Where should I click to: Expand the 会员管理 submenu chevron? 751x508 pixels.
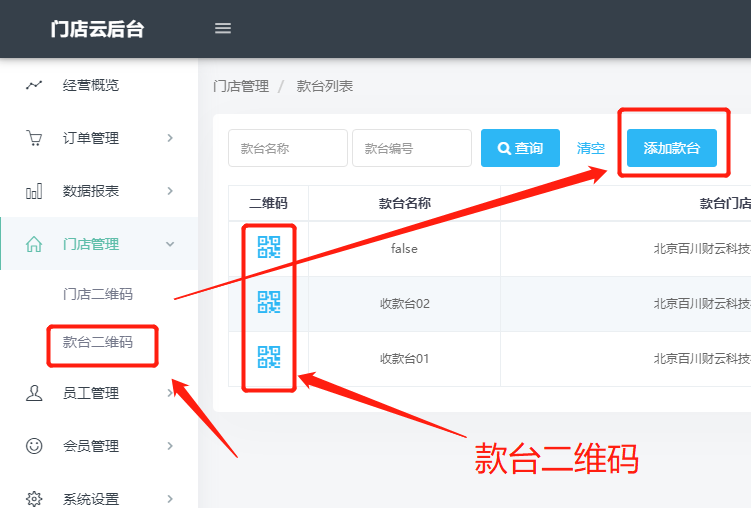[170, 446]
